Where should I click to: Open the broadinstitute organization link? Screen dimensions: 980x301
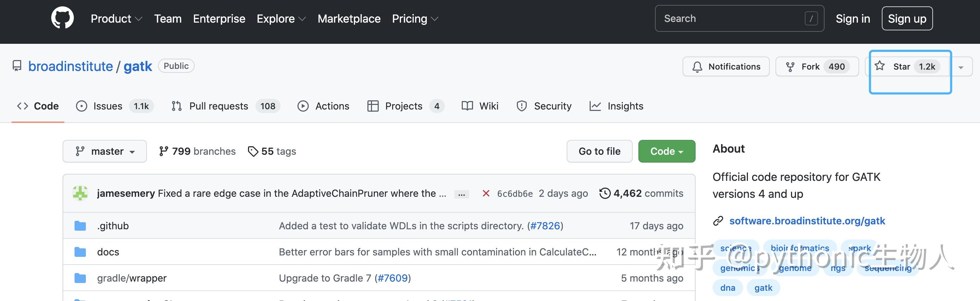tap(70, 66)
